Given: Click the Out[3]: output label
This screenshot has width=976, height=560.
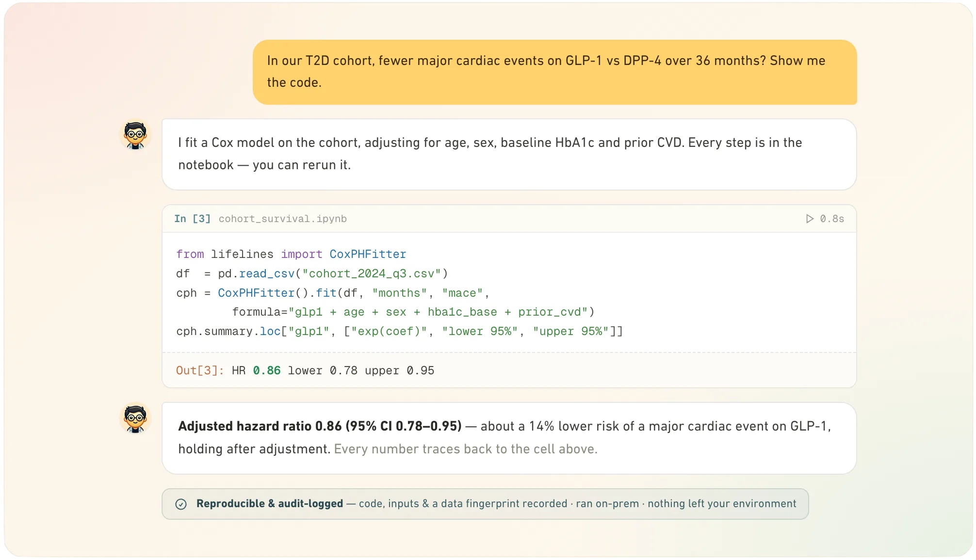Looking at the screenshot, I should pyautogui.click(x=200, y=370).
